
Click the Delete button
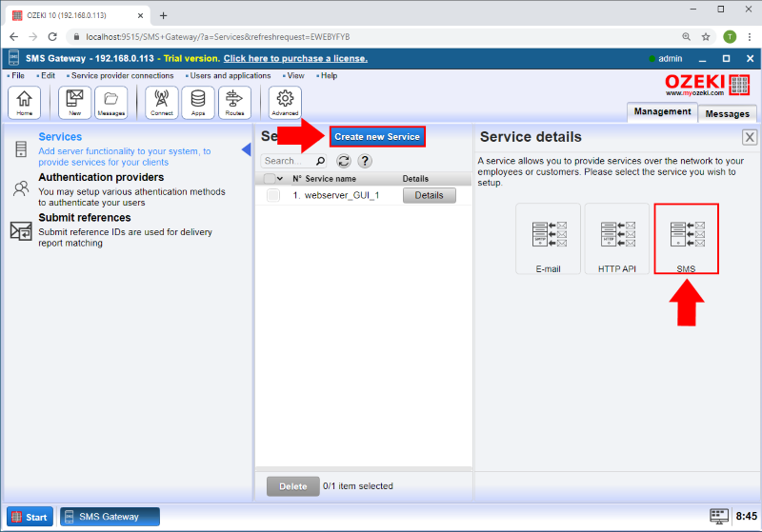coord(293,486)
